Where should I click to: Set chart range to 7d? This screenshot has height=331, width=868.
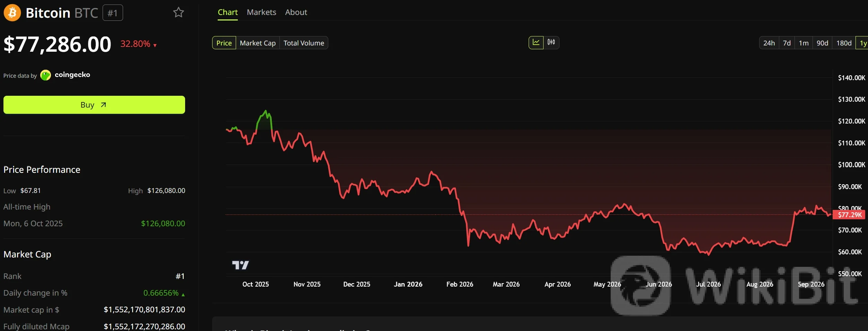point(787,43)
